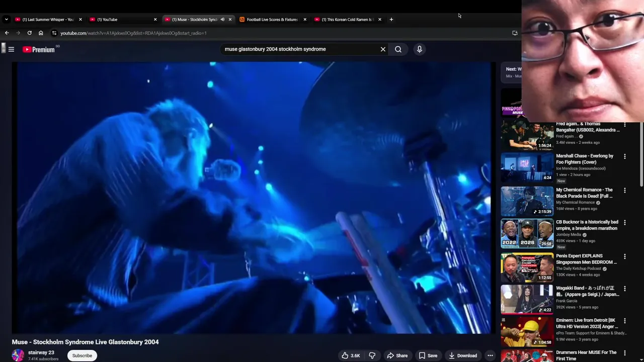Viewport: 644px width, 362px height.
Task: Open CB Bucknor historically bad umpire title
Action: click(x=587, y=225)
